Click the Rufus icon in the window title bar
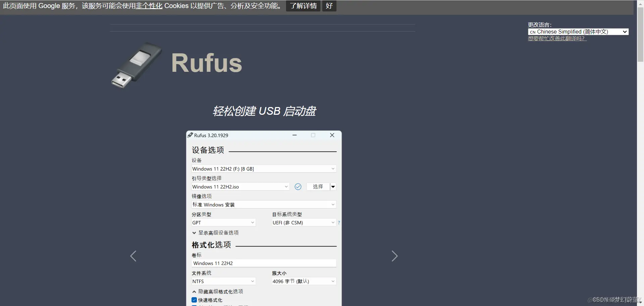Image resolution: width=644 pixels, height=306 pixels. click(191, 135)
